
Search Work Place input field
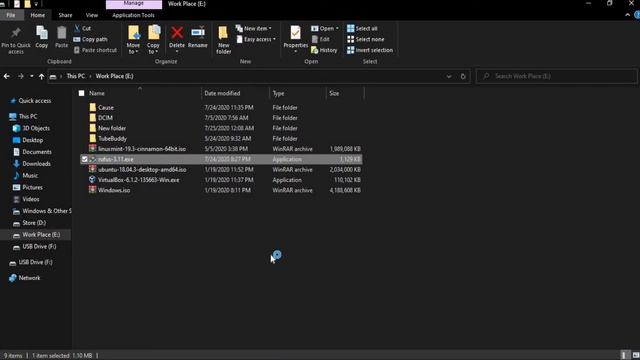click(557, 76)
